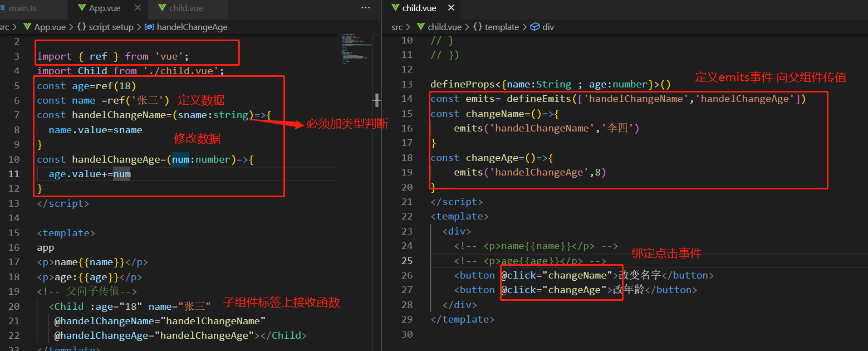The height and width of the screenshot is (351, 868).
Task: Open the src breadcrumb in right editor
Action: tap(397, 27)
